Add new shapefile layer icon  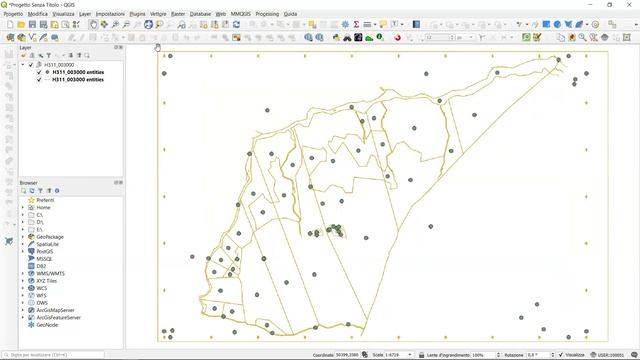click(32, 38)
